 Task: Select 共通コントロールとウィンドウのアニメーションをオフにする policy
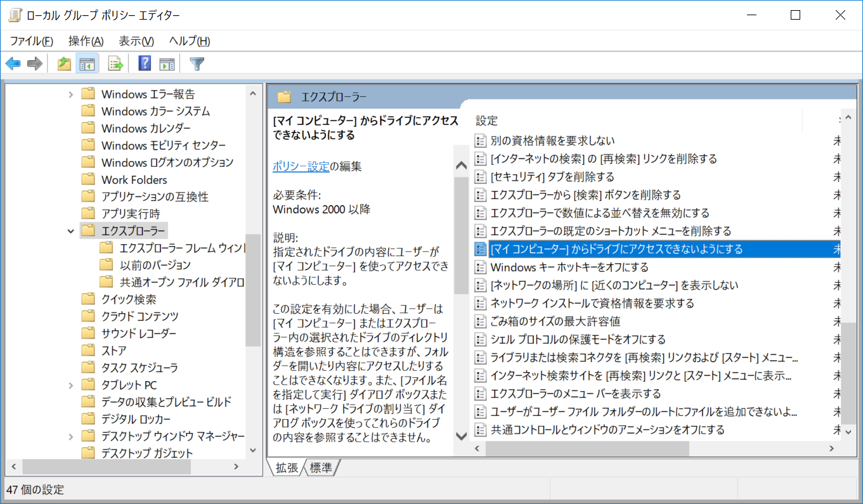[607, 430]
